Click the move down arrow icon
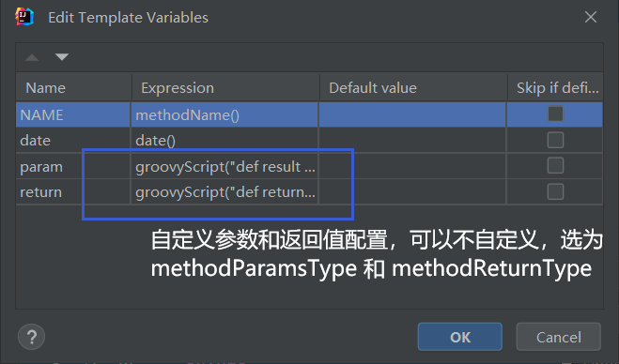This screenshot has width=619, height=364. click(62, 57)
